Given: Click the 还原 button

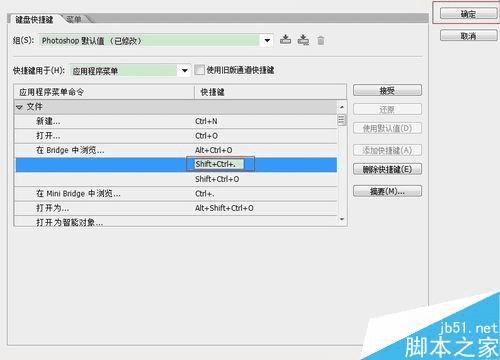Looking at the screenshot, I should (387, 109).
